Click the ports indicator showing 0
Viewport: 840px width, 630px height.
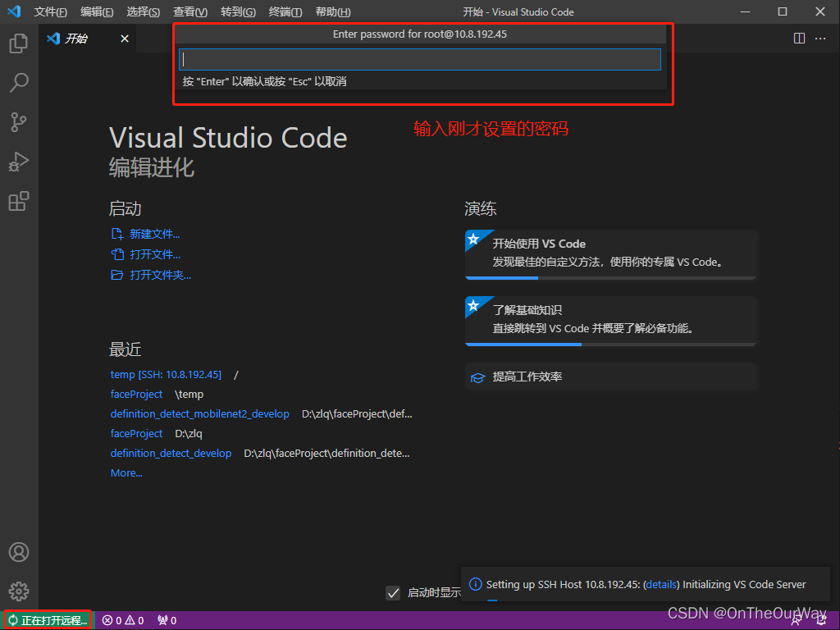tap(167, 620)
